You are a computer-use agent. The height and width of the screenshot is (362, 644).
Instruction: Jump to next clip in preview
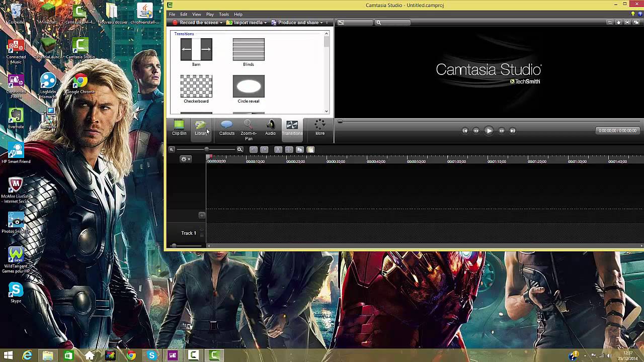[x=513, y=131]
